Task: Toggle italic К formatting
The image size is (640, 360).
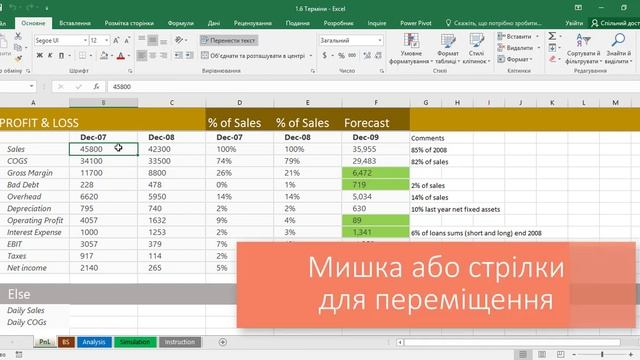Action: pyautogui.click(x=50, y=56)
